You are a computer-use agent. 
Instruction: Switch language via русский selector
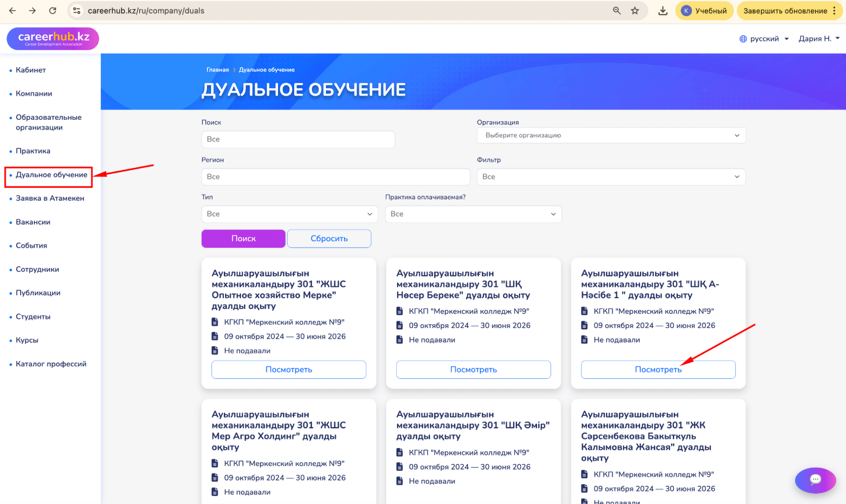(764, 39)
